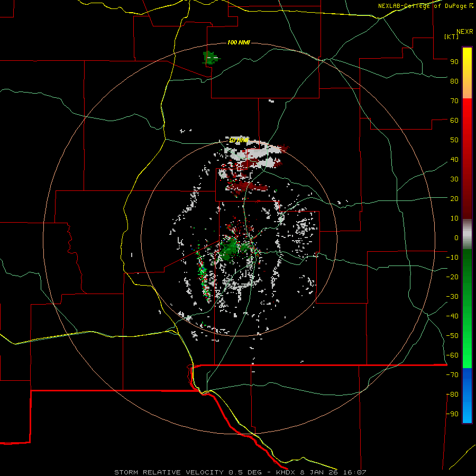This screenshot has height=476, width=476.
Task: Select the -70 knot scale label
Action: point(452,374)
